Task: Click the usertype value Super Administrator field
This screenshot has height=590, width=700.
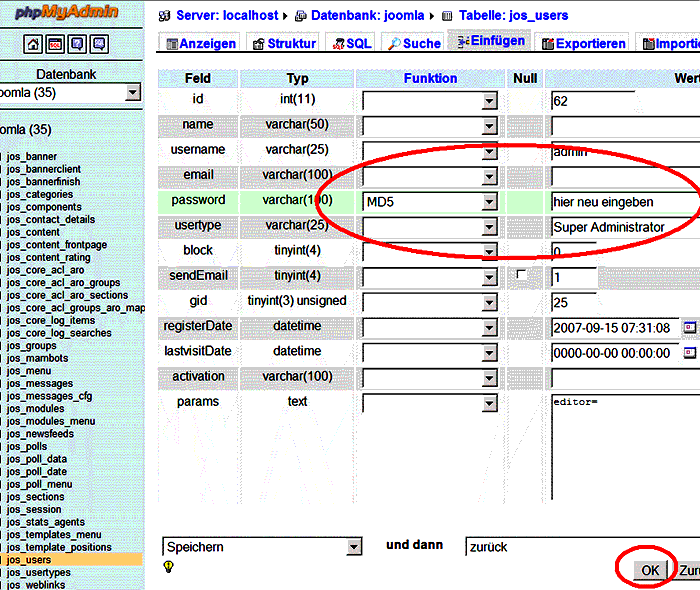Action: (x=625, y=227)
